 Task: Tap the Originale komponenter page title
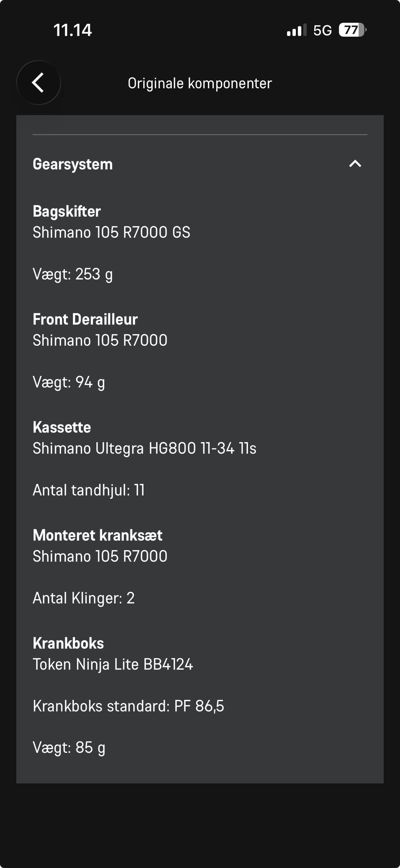point(200,83)
